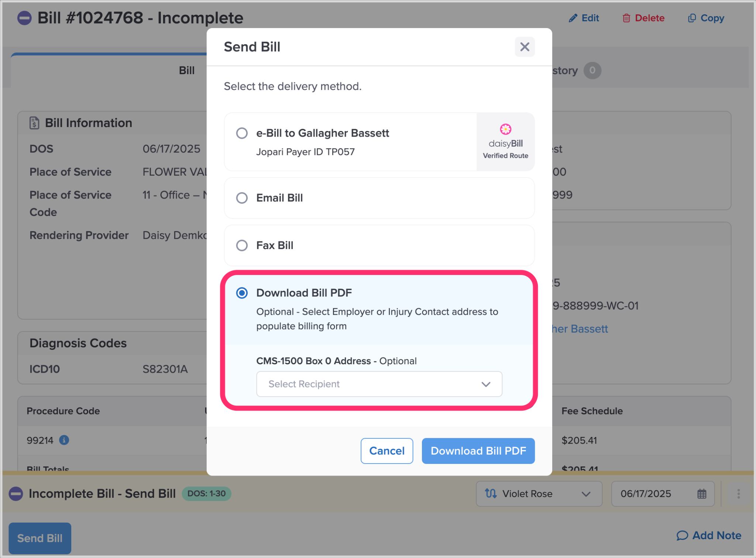The height and width of the screenshot is (558, 756).
Task: Click the blue Download Bill PDF button
Action: [x=478, y=451]
